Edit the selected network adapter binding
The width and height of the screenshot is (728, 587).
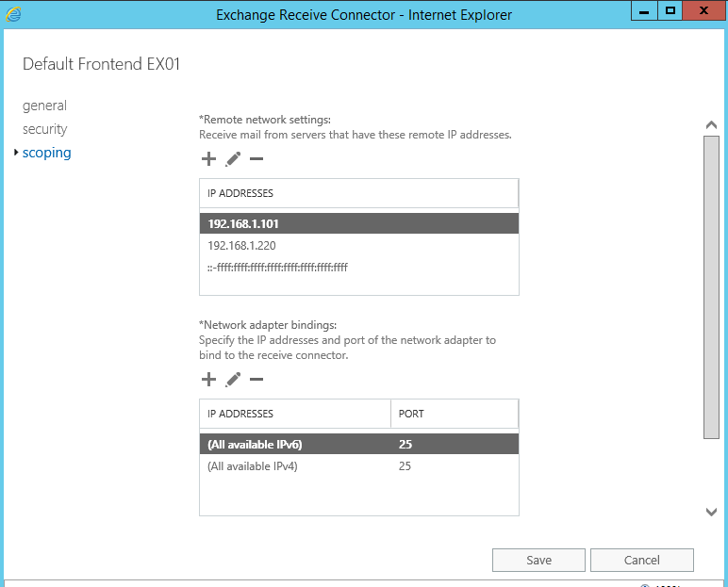pos(233,380)
